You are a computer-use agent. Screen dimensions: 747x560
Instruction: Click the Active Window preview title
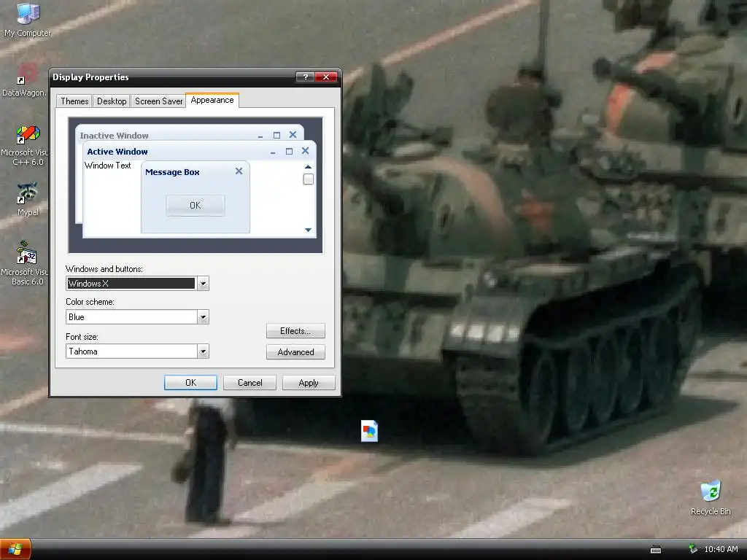tap(117, 152)
